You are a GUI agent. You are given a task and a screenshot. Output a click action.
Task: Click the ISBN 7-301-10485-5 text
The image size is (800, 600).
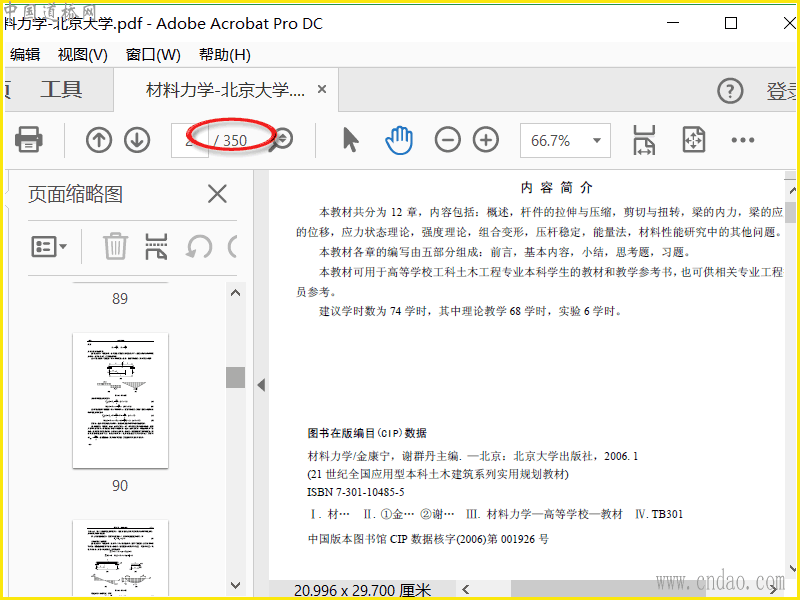356,492
